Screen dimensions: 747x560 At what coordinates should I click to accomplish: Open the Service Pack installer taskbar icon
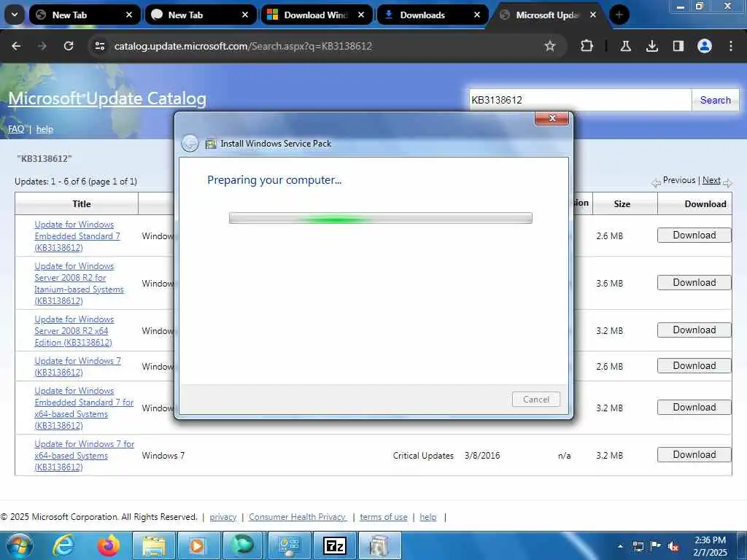click(379, 545)
